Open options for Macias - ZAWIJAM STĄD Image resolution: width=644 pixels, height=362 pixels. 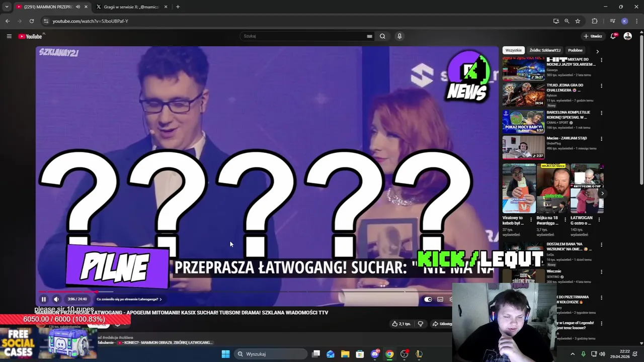tap(601, 139)
